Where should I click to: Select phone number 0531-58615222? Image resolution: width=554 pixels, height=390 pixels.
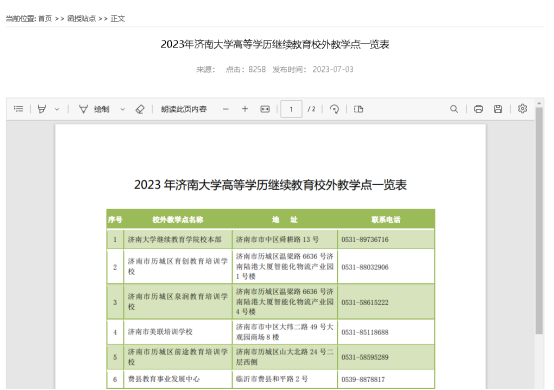click(x=365, y=302)
